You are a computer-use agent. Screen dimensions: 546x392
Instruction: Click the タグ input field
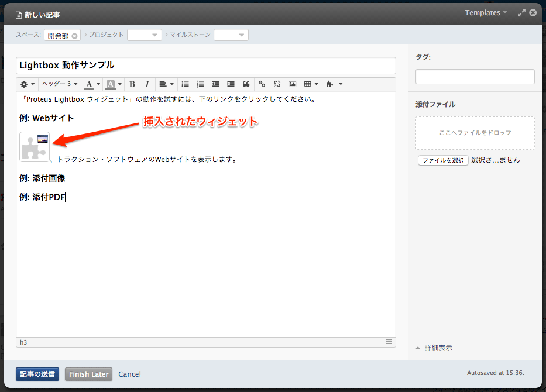[475, 77]
